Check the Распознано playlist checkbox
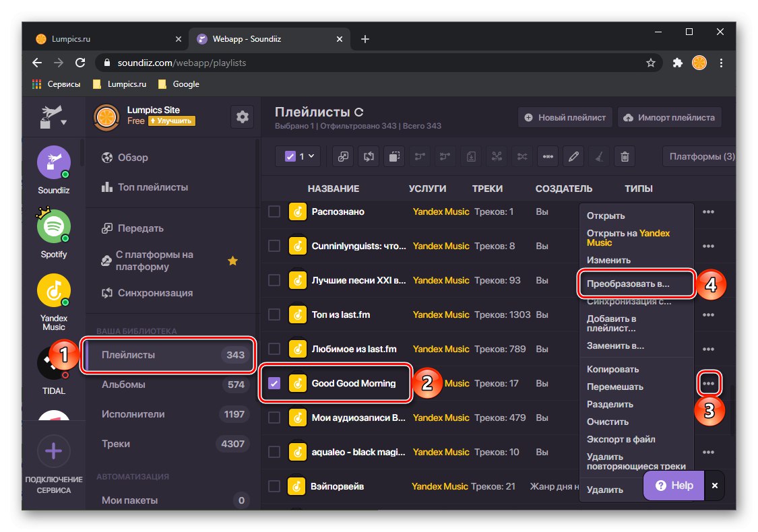 click(x=274, y=211)
